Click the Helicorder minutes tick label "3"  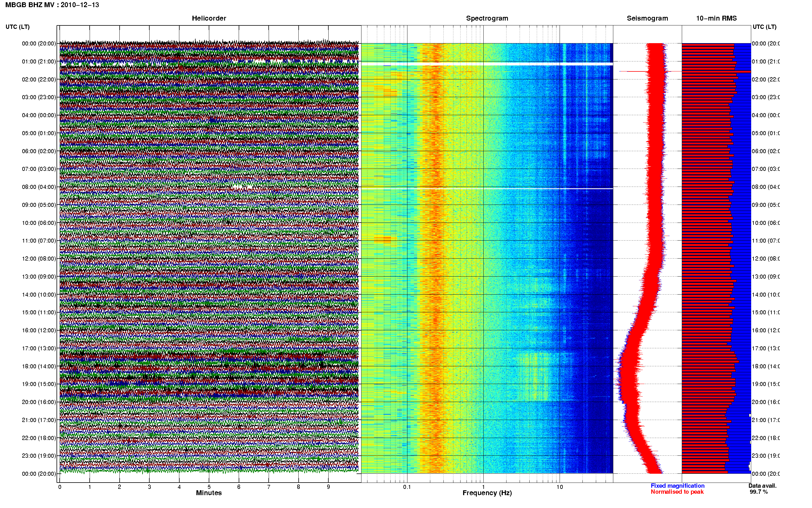pyautogui.click(x=149, y=487)
